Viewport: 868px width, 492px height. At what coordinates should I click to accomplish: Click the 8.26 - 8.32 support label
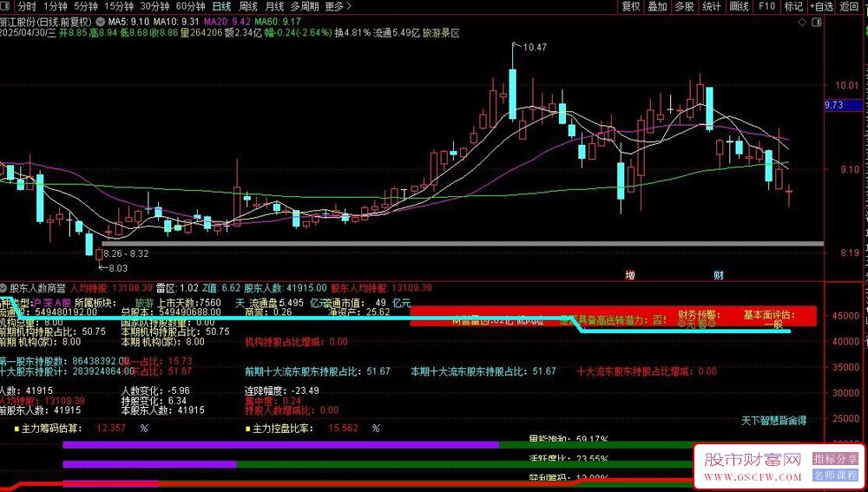tap(126, 253)
